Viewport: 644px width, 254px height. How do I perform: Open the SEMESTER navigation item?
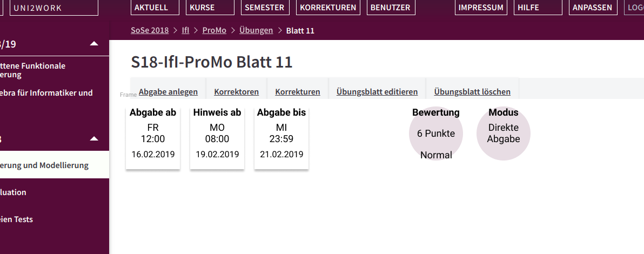pyautogui.click(x=265, y=8)
